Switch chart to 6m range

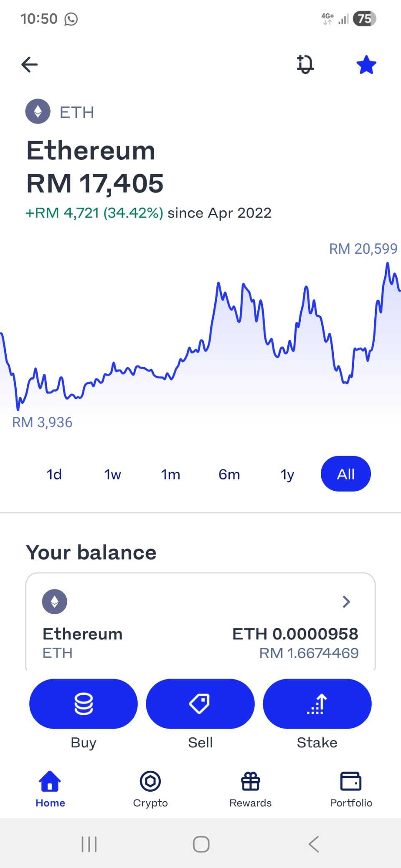coord(229,474)
